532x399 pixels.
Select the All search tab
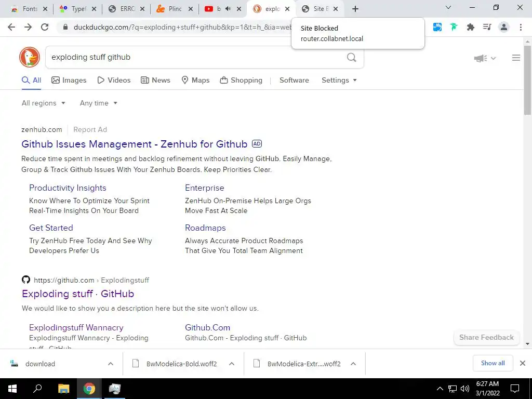(x=31, y=81)
